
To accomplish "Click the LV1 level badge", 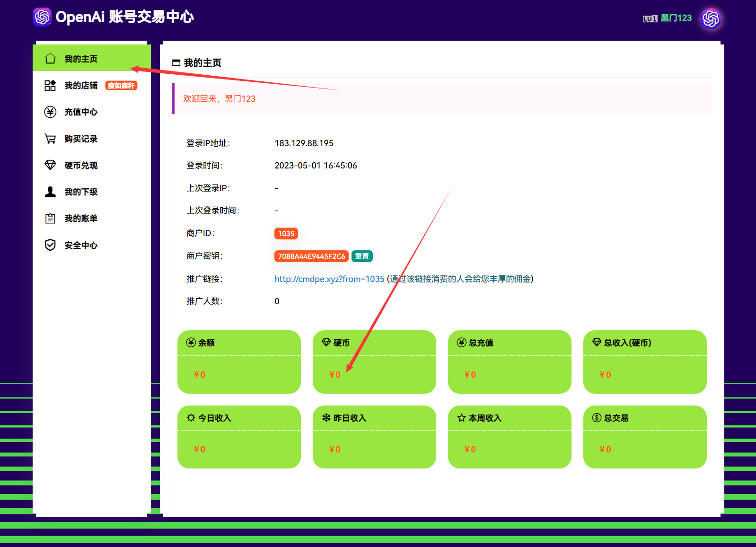I will [x=650, y=18].
